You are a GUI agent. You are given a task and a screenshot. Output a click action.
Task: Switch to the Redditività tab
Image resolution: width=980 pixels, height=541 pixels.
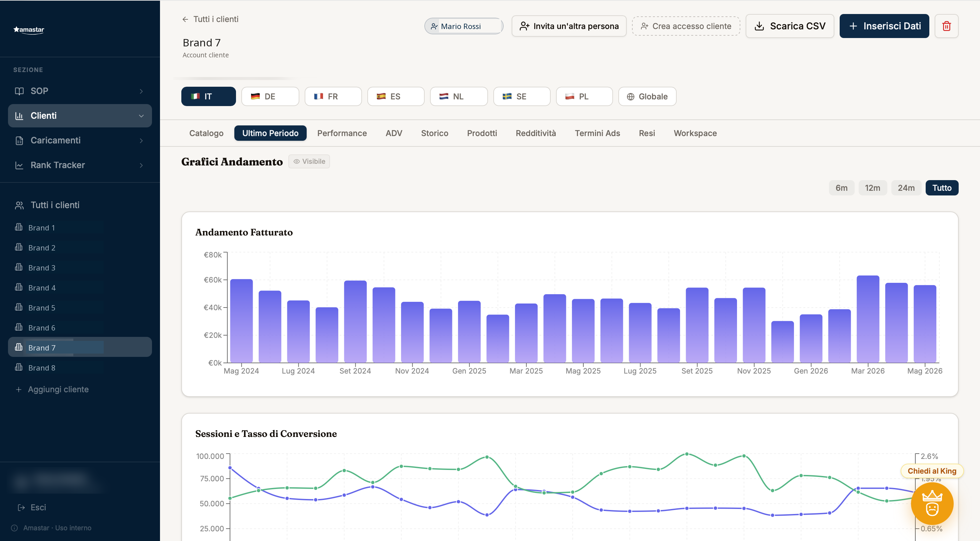click(536, 133)
